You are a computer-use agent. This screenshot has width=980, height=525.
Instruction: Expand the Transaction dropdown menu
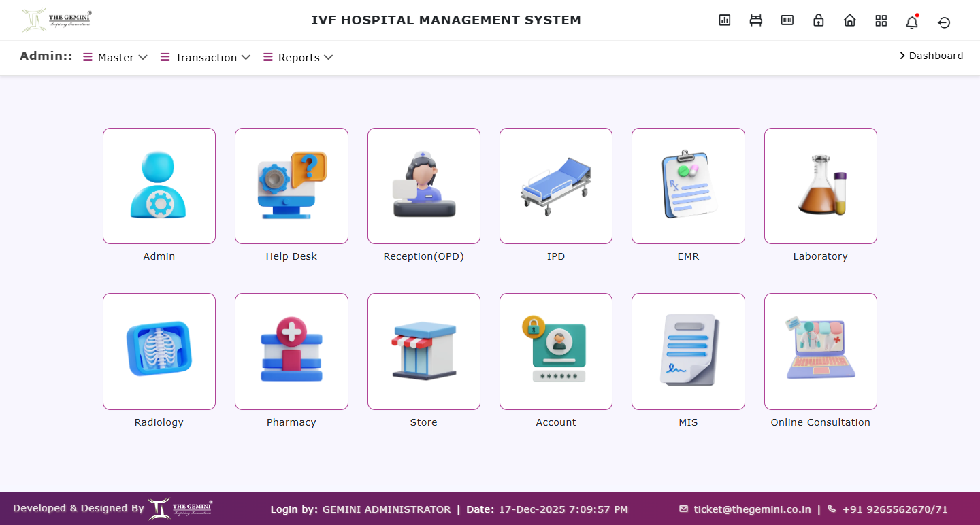tap(206, 58)
